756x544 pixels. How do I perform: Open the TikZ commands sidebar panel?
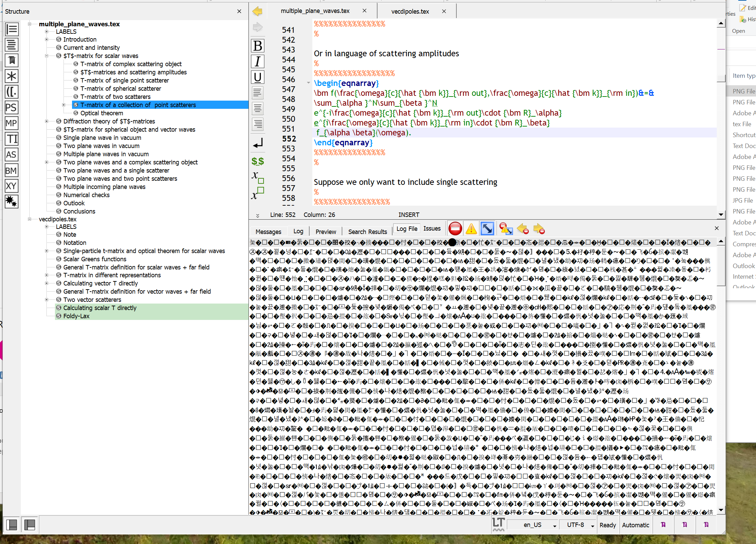[x=12, y=139]
